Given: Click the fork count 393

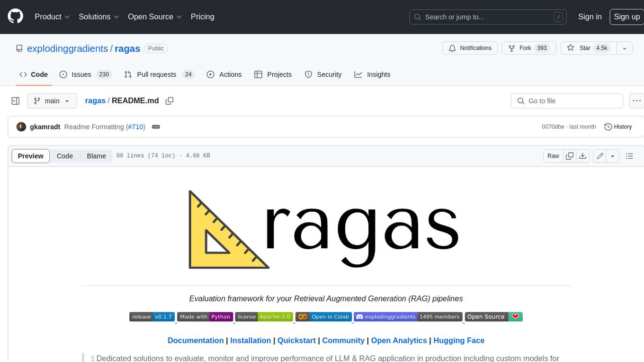Looking at the screenshot, I should tap(542, 48).
